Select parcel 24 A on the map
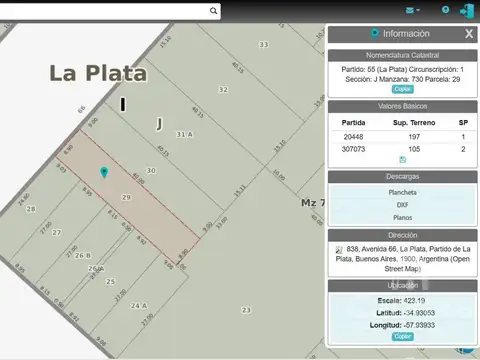Image resolution: width=480 pixels, height=360 pixels. [x=139, y=306]
